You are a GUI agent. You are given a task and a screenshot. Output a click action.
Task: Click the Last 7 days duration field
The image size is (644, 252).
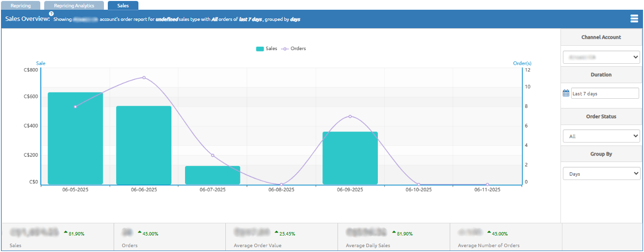point(605,93)
